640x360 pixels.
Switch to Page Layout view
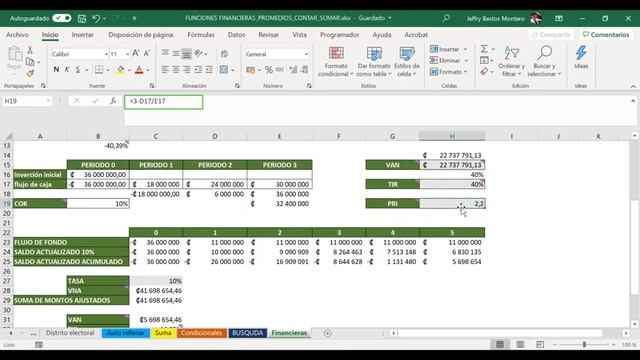(520, 345)
